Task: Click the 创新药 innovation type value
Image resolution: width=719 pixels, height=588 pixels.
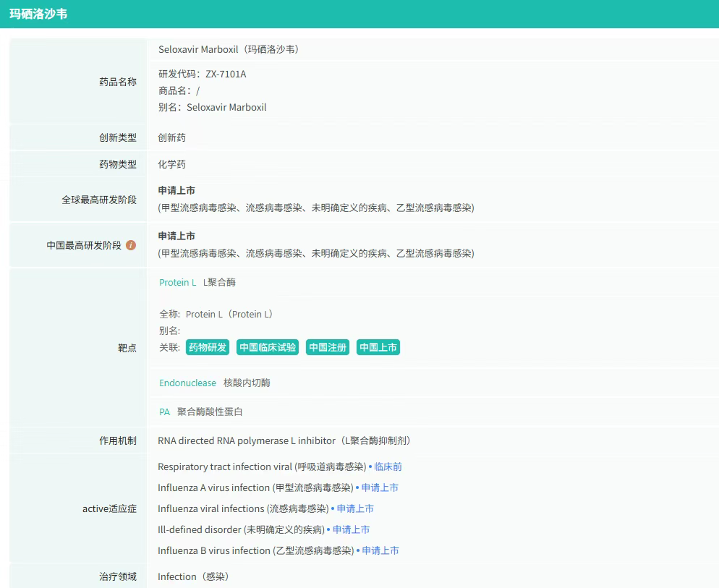Action: (172, 137)
